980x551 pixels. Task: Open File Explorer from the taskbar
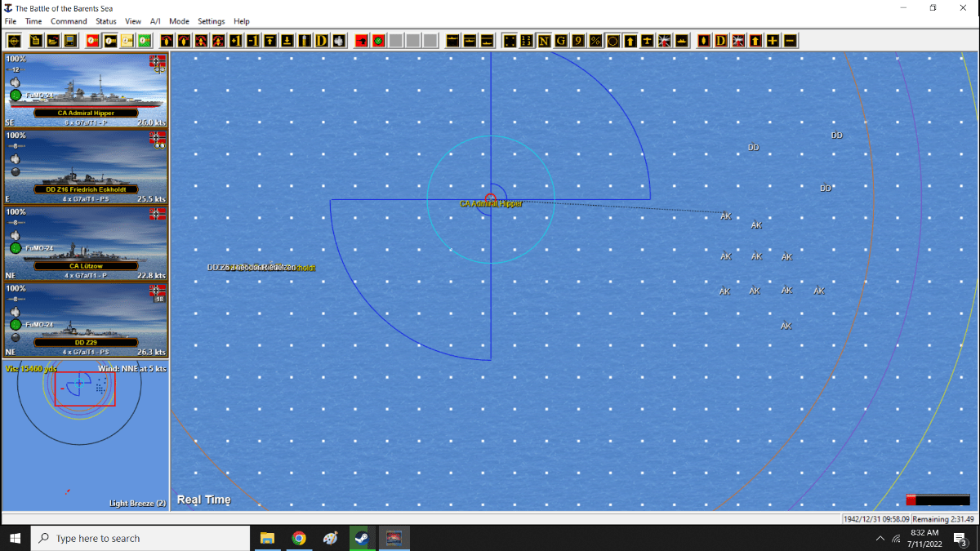(267, 538)
